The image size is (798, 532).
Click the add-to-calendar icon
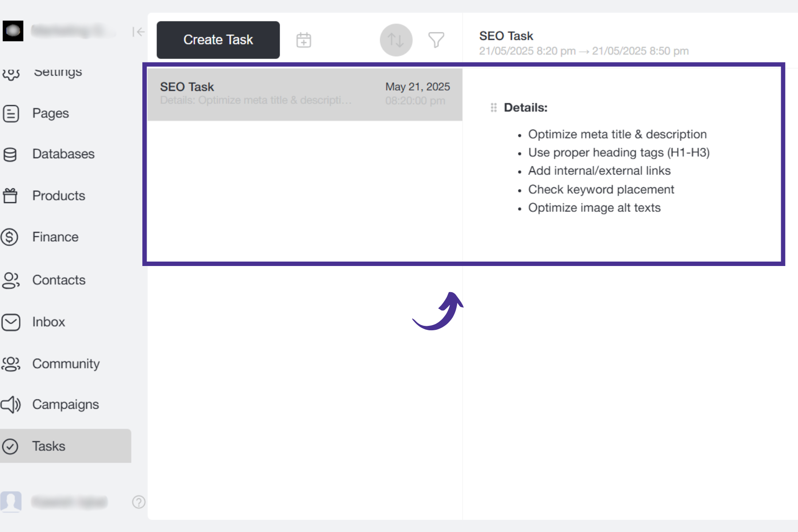(x=304, y=40)
